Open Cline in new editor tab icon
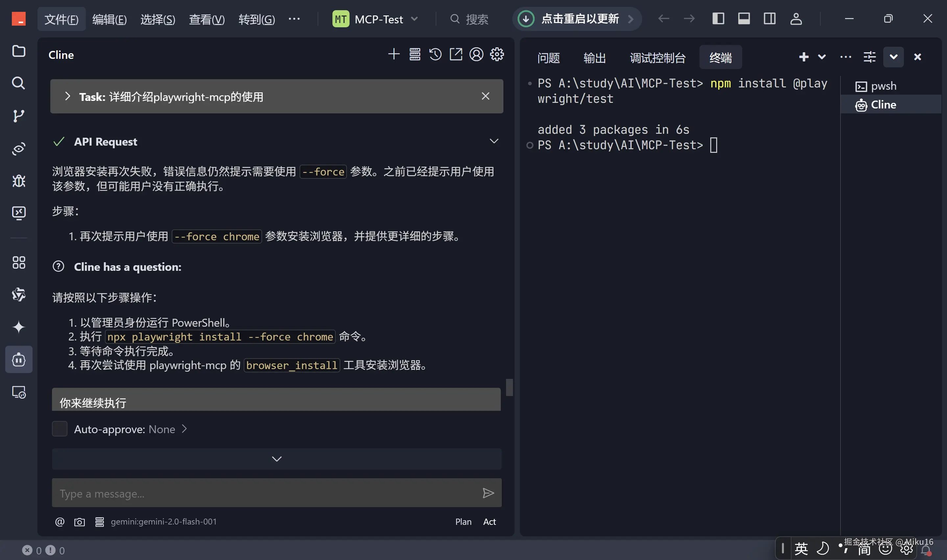The image size is (947, 560). coord(455,54)
